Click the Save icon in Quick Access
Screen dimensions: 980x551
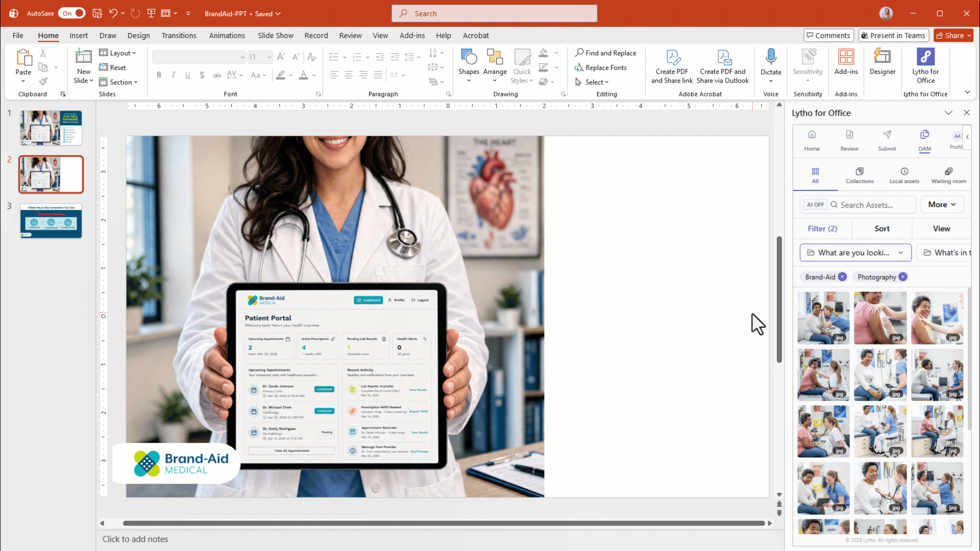coord(97,13)
